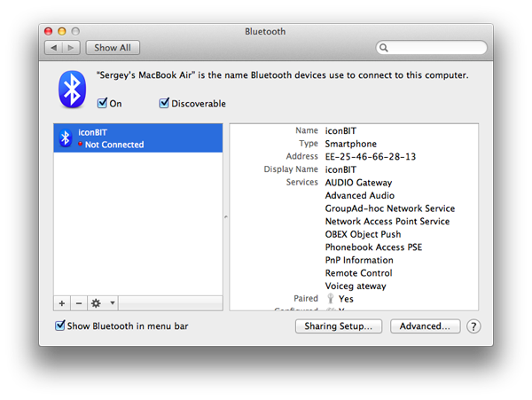
Task: Click Phonebook Access PSE entry
Action: [x=373, y=247]
